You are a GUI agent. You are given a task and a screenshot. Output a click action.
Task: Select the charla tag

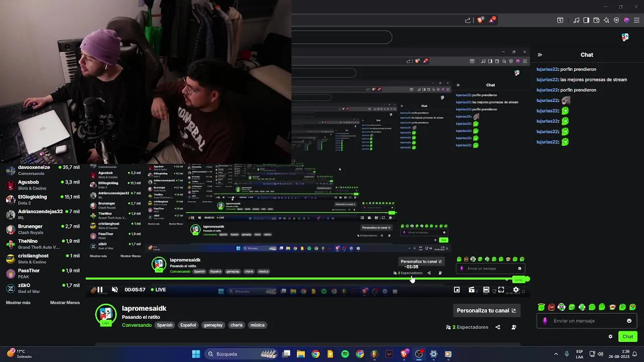236,325
